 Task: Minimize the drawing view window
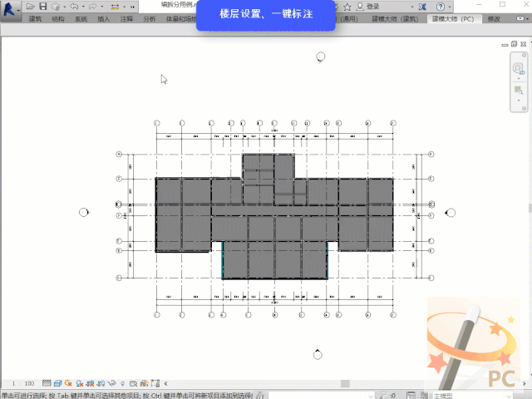[x=505, y=44]
